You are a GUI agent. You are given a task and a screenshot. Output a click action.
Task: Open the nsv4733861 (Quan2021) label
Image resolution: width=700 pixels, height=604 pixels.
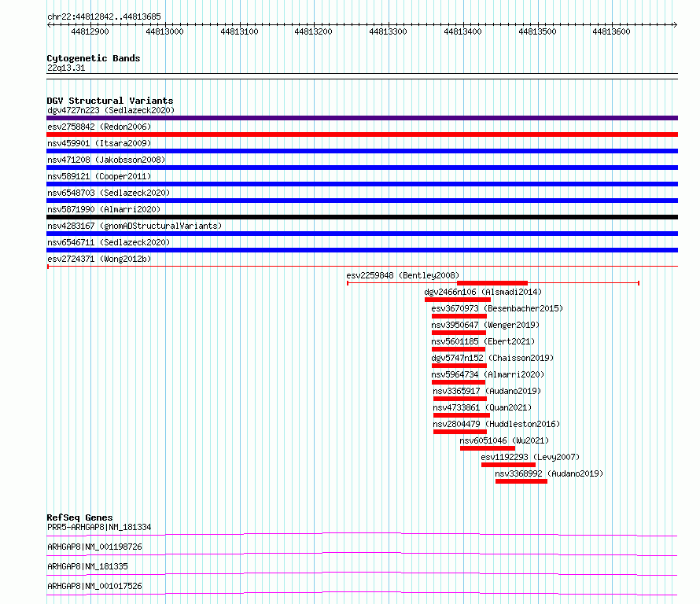tap(482, 407)
